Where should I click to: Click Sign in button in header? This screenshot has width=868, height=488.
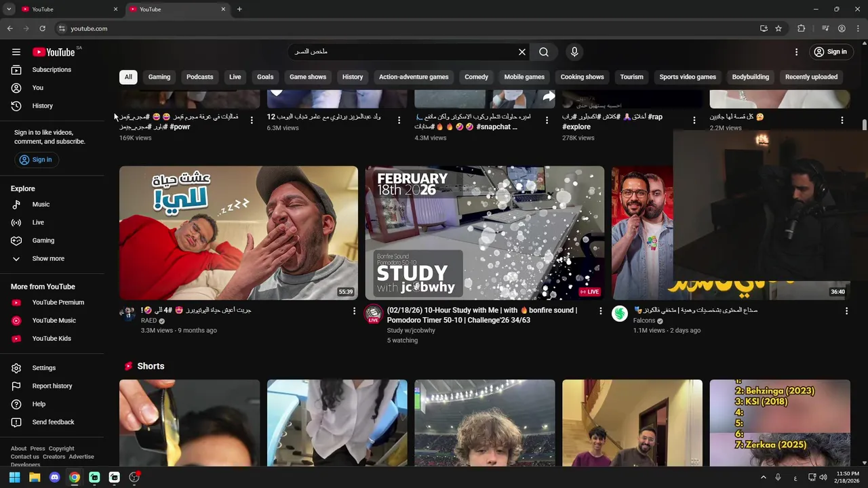830,52
